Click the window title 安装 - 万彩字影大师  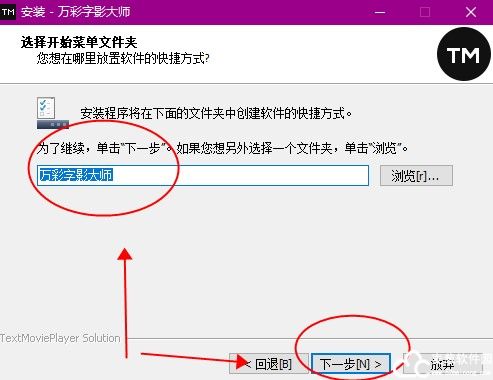click(75, 12)
